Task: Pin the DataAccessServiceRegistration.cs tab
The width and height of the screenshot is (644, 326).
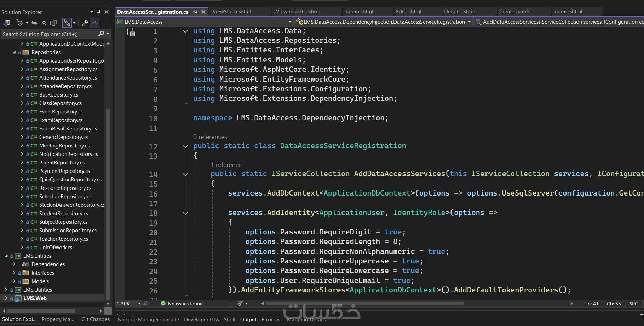Action: (195, 12)
